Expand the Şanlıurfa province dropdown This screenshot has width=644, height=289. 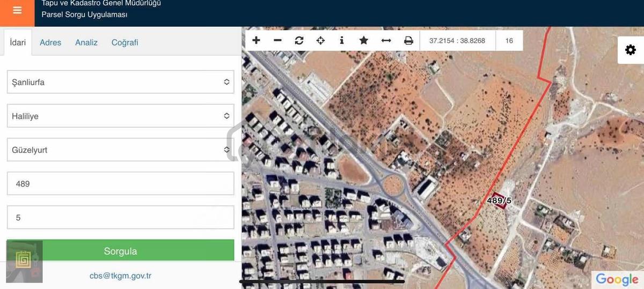click(x=121, y=82)
